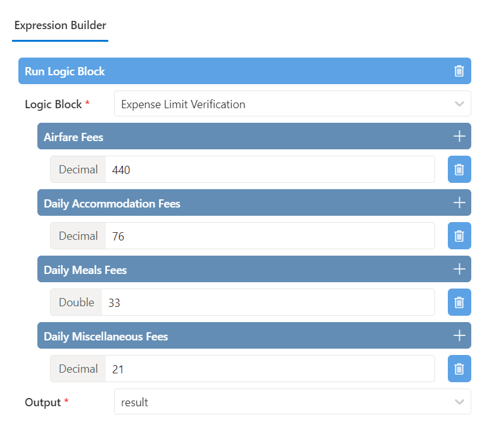Add a value to Airfare Fees
Image resolution: width=489 pixels, height=448 pixels.
459,136
